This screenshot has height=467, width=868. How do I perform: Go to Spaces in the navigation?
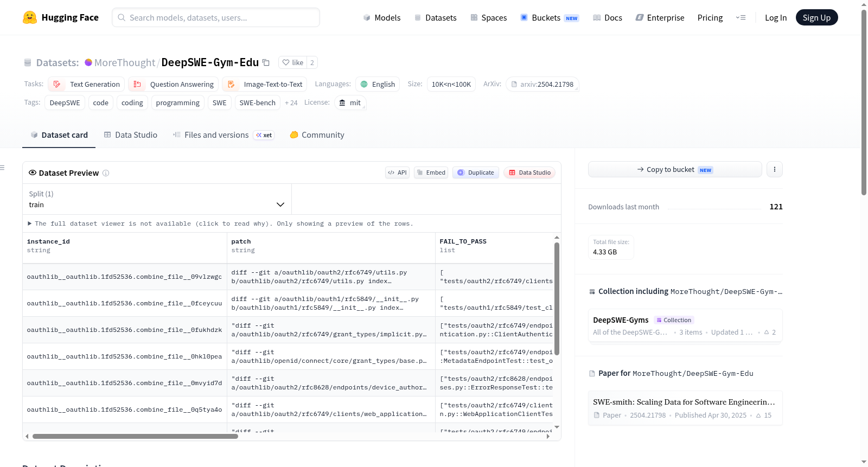coord(488,17)
